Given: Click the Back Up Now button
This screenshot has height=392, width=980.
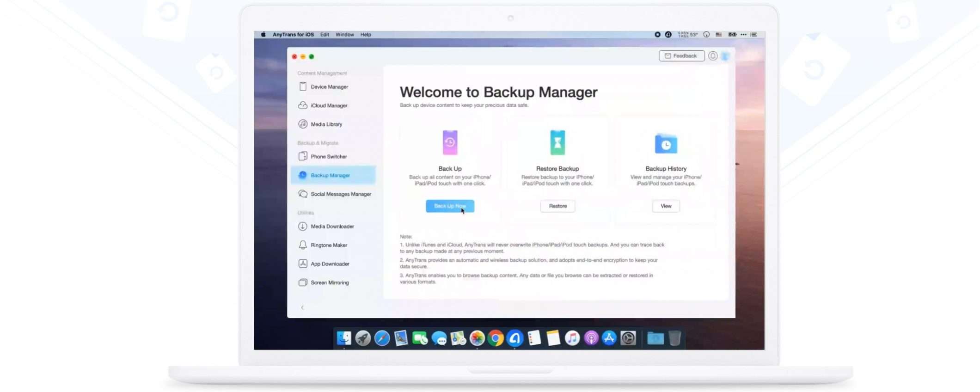Looking at the screenshot, I should [450, 206].
